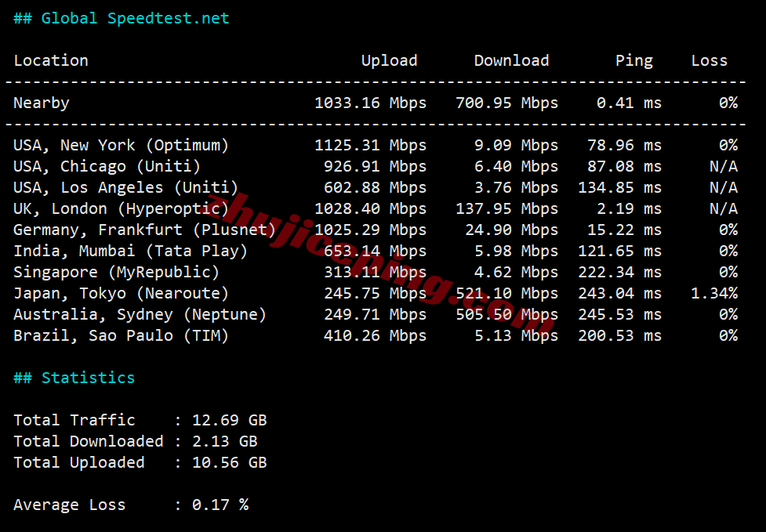Select the USA, New York (Optimum) entry
The image size is (766, 532).
pos(122,145)
